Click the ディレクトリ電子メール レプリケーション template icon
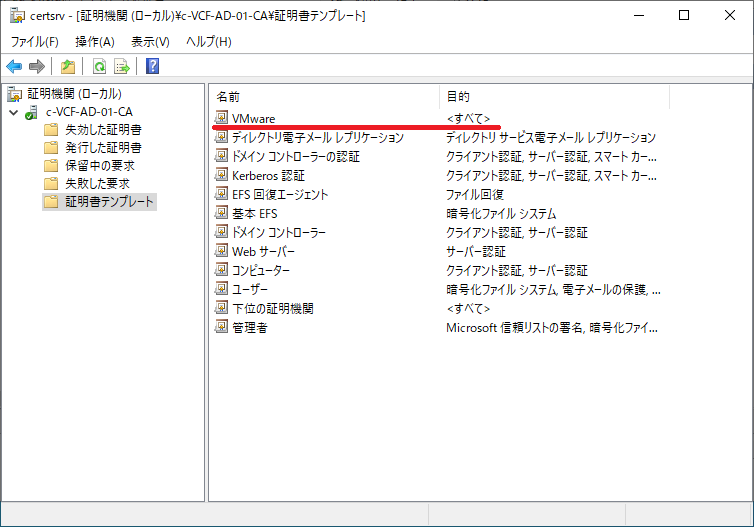The height and width of the screenshot is (527, 754). pyautogui.click(x=221, y=137)
